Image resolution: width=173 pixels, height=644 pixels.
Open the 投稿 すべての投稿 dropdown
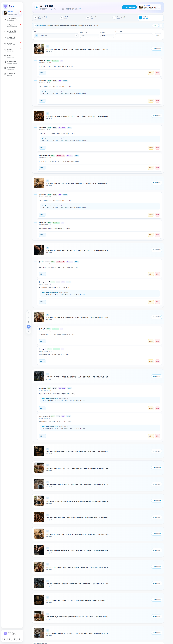56,36
